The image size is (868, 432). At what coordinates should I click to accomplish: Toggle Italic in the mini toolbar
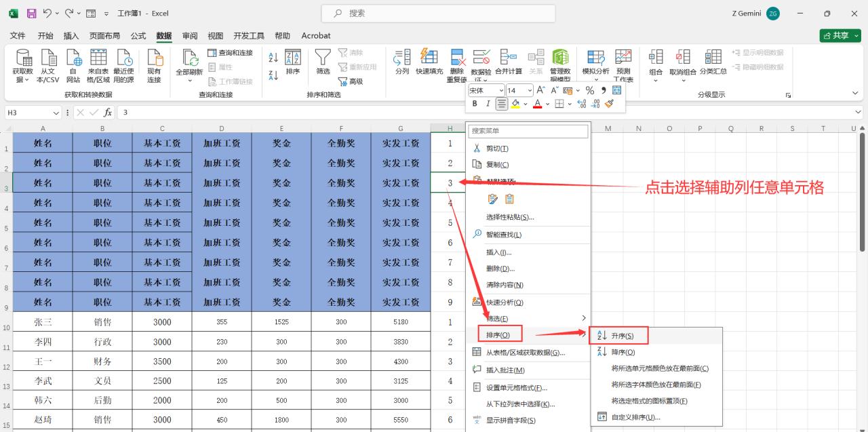[488, 104]
